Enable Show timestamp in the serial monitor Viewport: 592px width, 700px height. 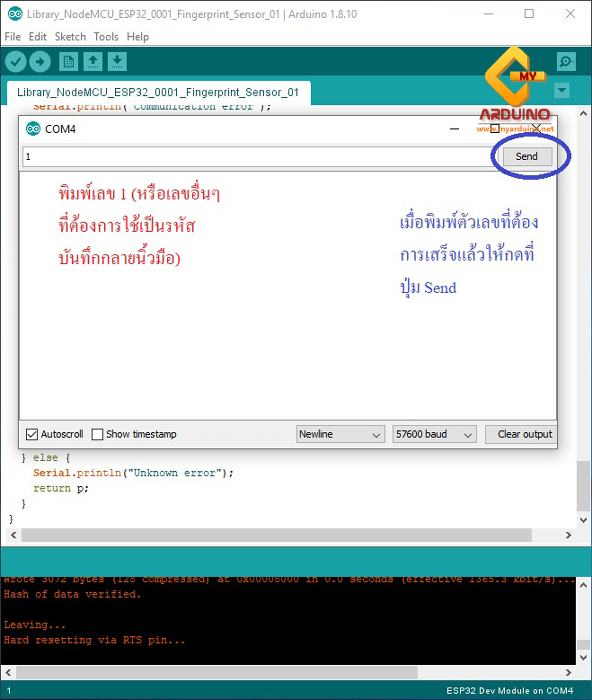pos(97,434)
